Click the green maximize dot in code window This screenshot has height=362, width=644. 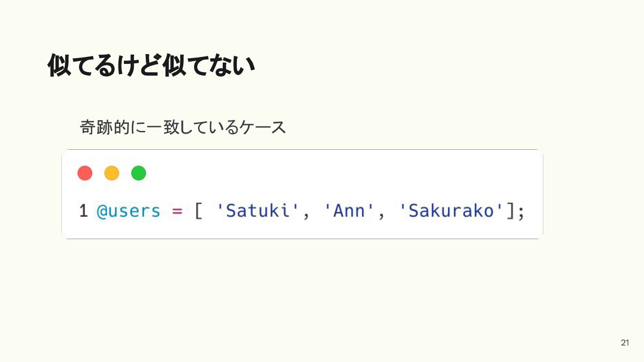(139, 173)
